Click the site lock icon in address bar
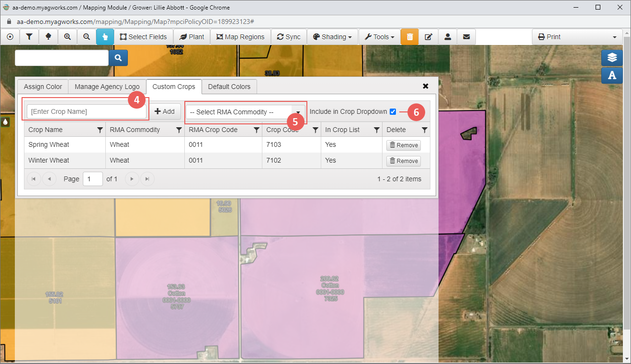631x364 pixels. coord(9,22)
